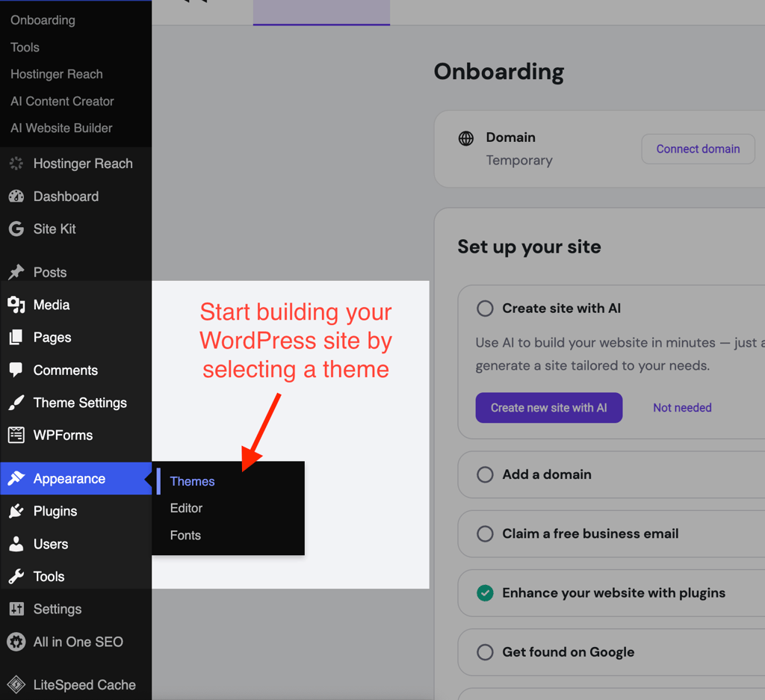Image resolution: width=765 pixels, height=700 pixels.
Task: Click the Dashboard gauge icon
Action: click(x=16, y=196)
